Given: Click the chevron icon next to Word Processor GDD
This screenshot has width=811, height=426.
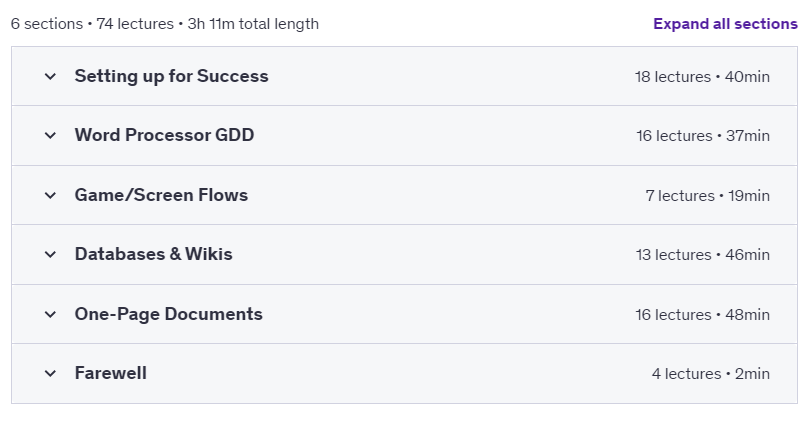Looking at the screenshot, I should [x=50, y=135].
